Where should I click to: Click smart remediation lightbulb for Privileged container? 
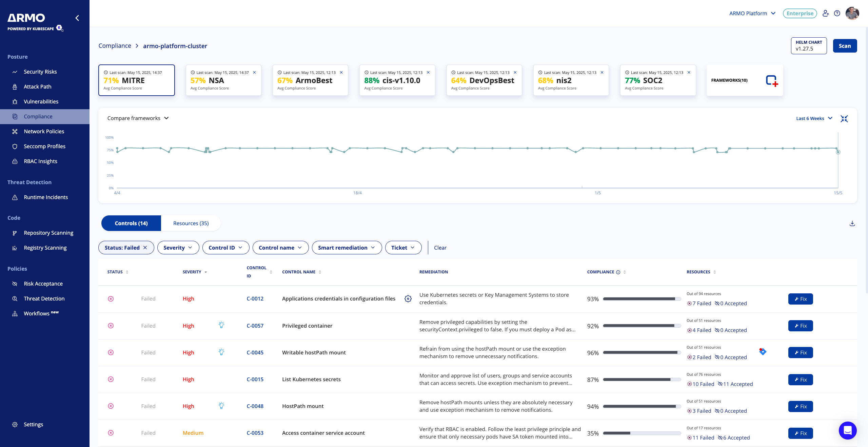coord(221,325)
